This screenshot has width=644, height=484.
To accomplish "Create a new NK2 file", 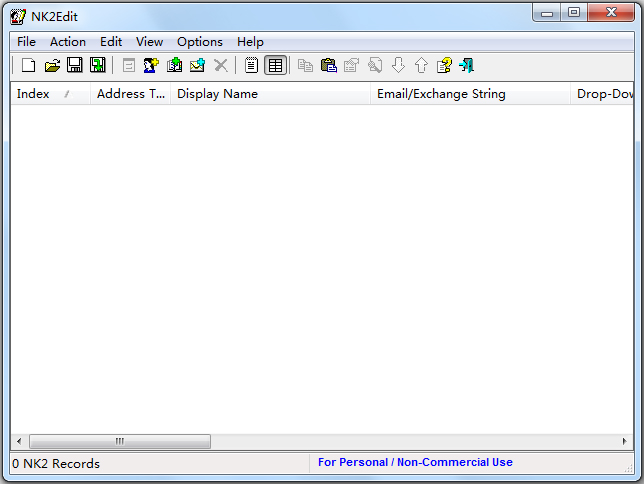I will click(x=28, y=65).
